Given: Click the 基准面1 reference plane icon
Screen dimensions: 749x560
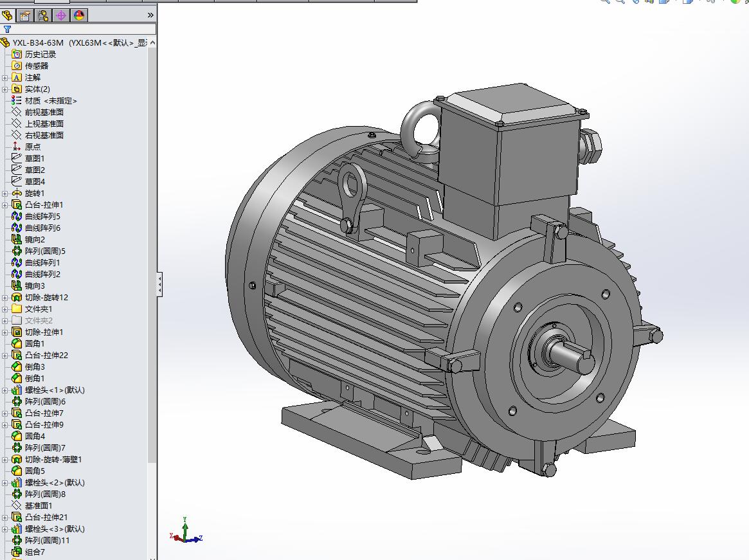Looking at the screenshot, I should pos(17,505).
